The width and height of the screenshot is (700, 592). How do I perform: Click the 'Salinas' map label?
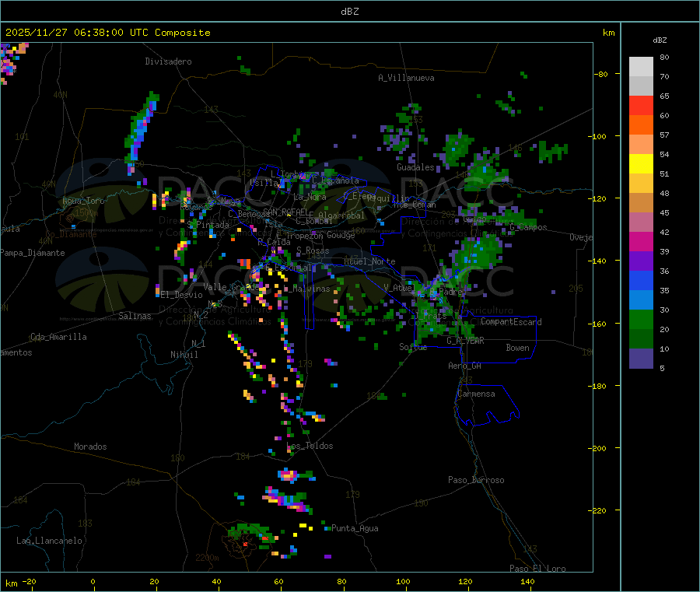point(135,316)
